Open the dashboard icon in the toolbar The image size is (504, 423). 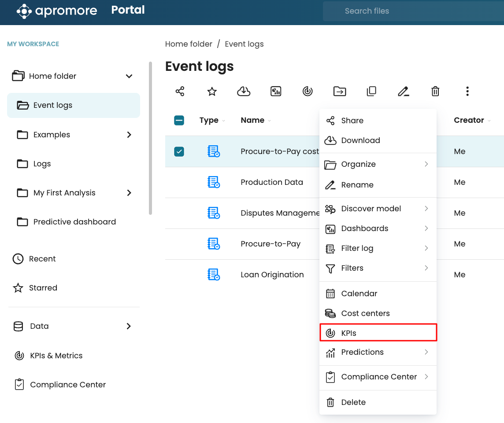(x=276, y=92)
